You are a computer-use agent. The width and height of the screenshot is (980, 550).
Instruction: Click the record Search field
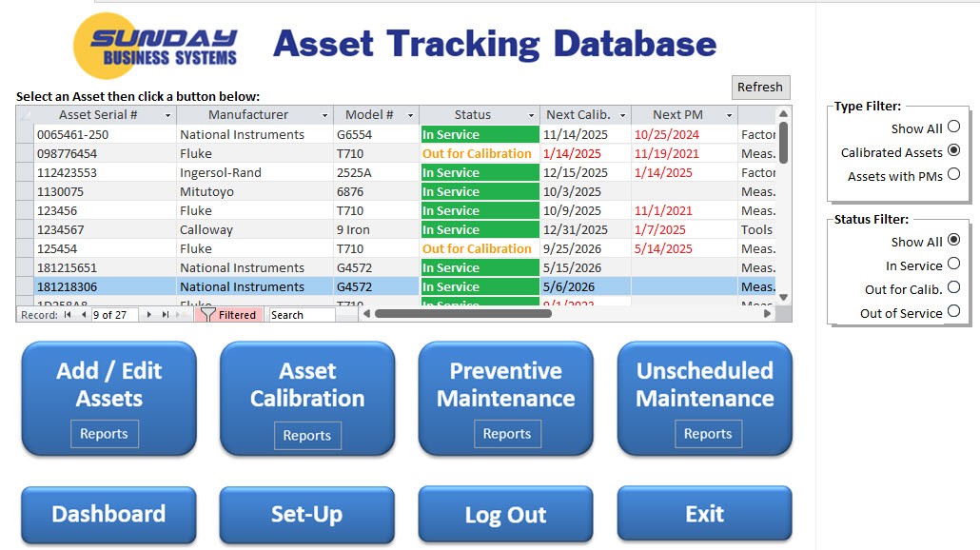(302, 315)
